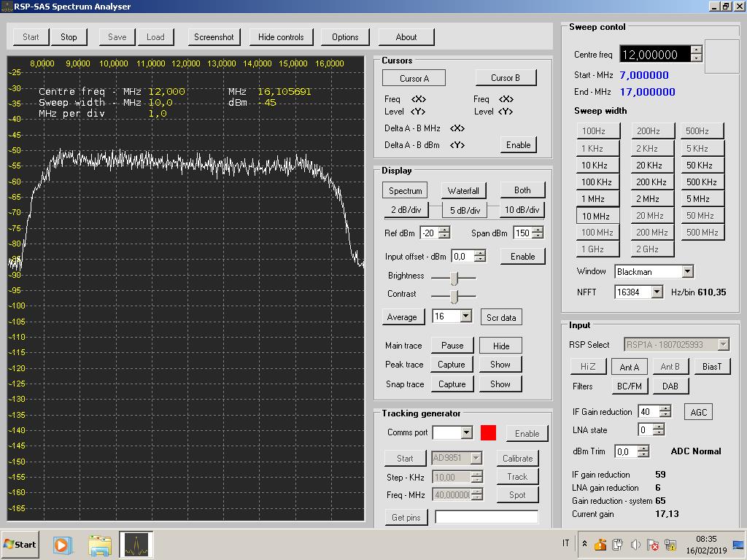Click the Calibrate button

[517, 458]
